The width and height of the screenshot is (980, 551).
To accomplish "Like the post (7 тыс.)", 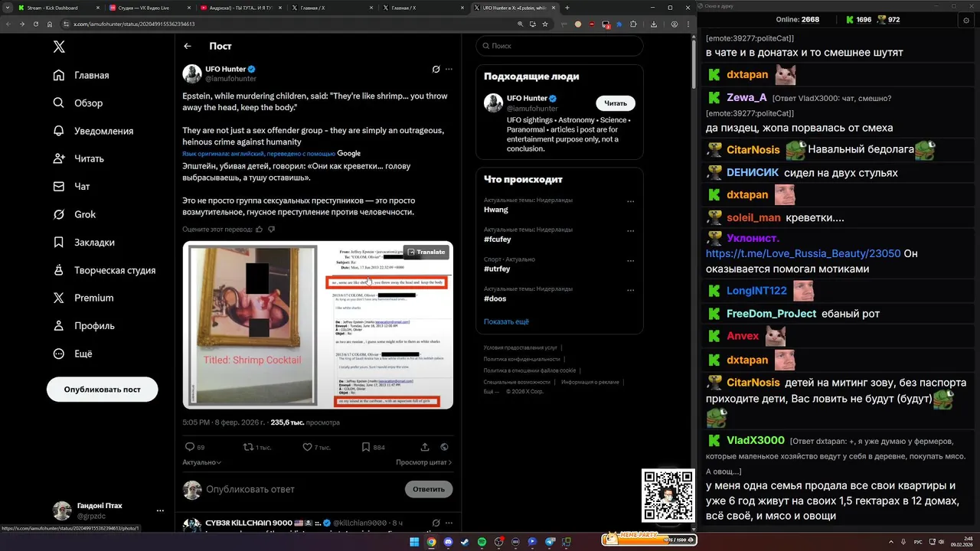I will tap(316, 447).
